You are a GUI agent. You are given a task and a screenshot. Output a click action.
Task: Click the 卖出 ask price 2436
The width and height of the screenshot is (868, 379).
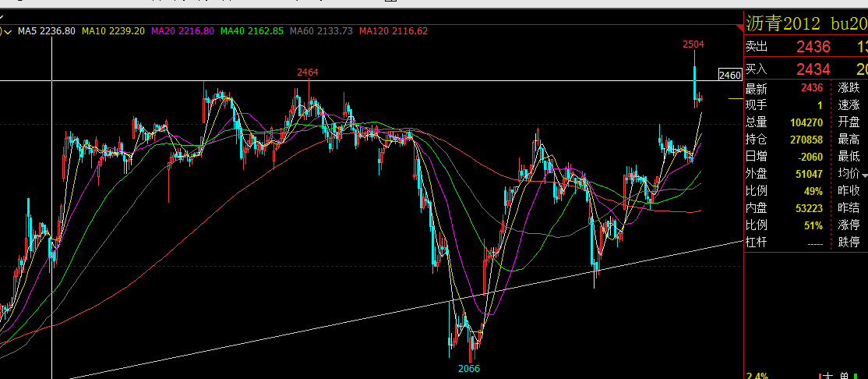[x=813, y=47]
